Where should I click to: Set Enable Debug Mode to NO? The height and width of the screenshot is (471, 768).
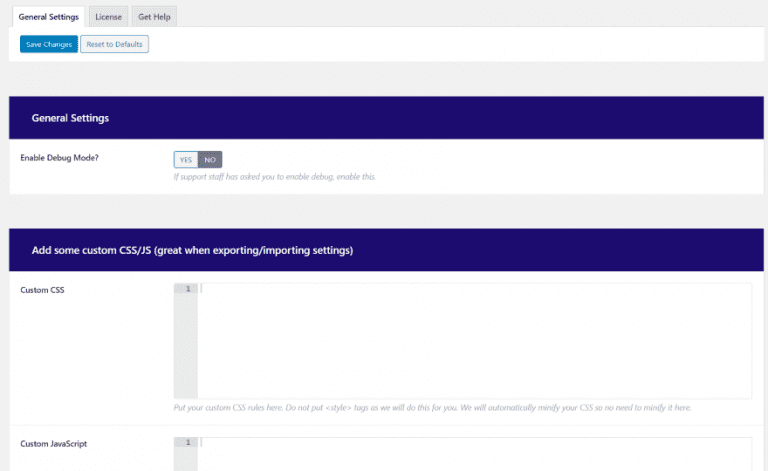tap(210, 160)
